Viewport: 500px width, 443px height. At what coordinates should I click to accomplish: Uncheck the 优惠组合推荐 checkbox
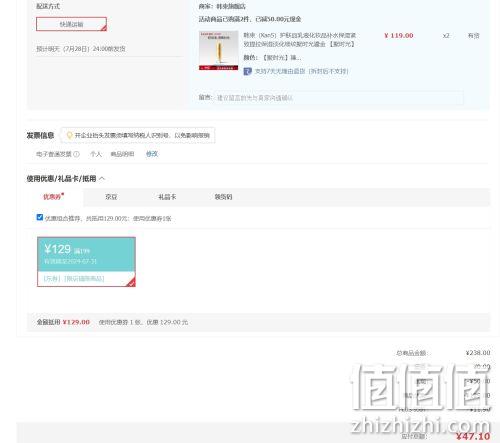(40, 217)
